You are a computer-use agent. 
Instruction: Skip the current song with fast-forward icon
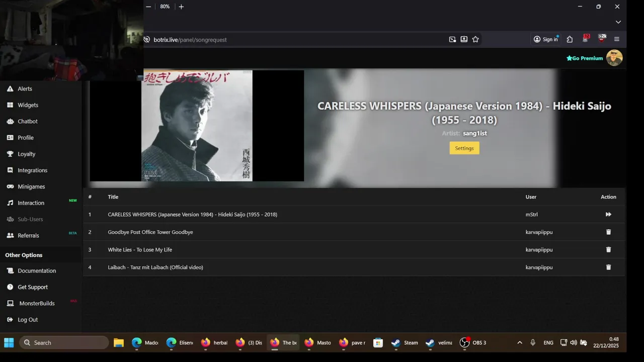(x=608, y=214)
